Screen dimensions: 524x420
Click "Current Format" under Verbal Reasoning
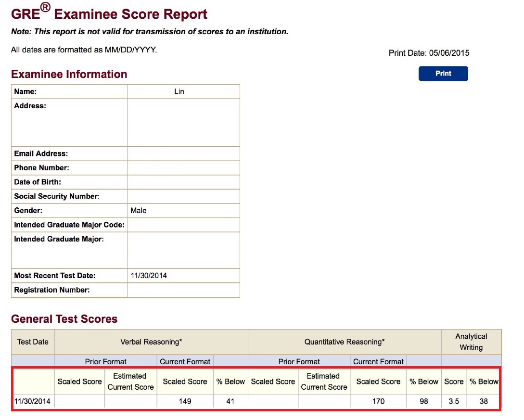point(185,361)
